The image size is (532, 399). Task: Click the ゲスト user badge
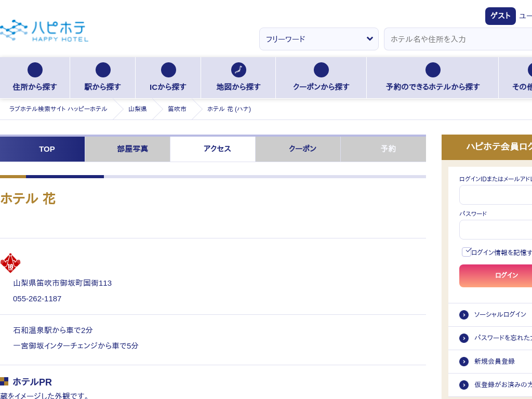coord(500,16)
